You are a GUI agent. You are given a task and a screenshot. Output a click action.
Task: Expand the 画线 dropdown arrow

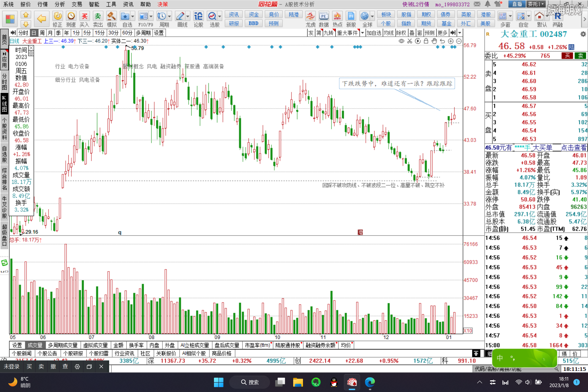(x=188, y=16)
